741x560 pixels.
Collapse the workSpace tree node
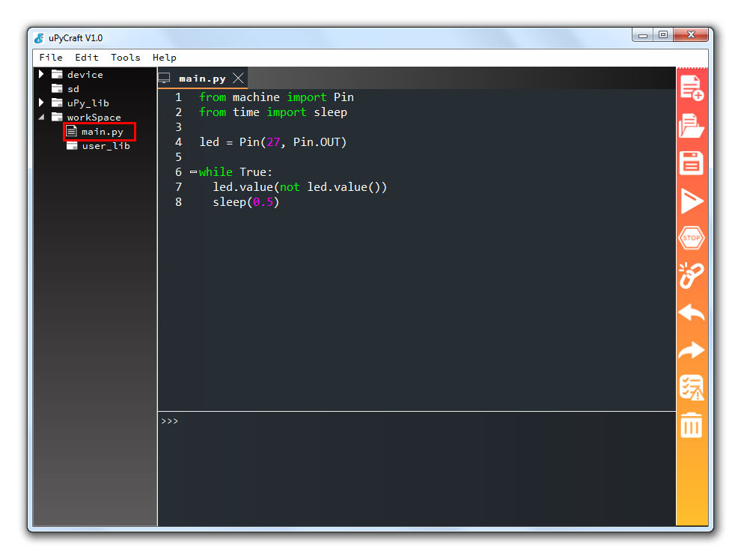(x=42, y=117)
